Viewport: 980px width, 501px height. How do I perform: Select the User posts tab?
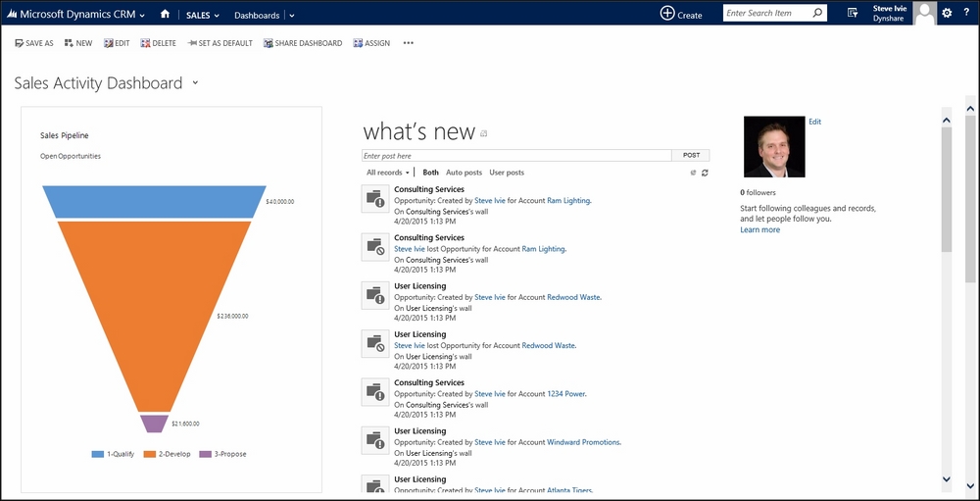click(507, 173)
